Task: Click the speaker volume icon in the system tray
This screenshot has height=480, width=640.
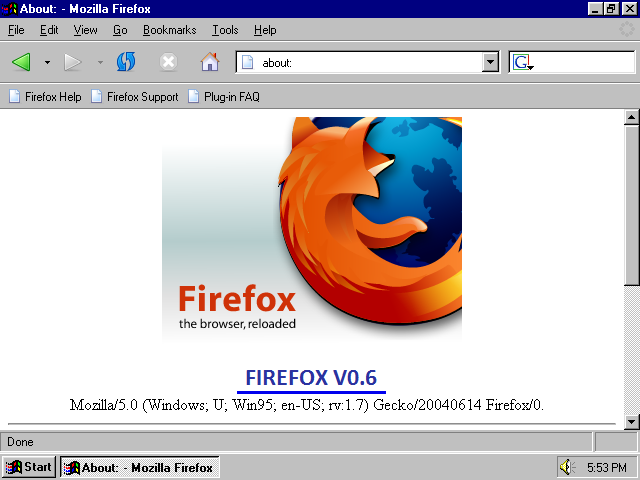Action: coord(567,467)
